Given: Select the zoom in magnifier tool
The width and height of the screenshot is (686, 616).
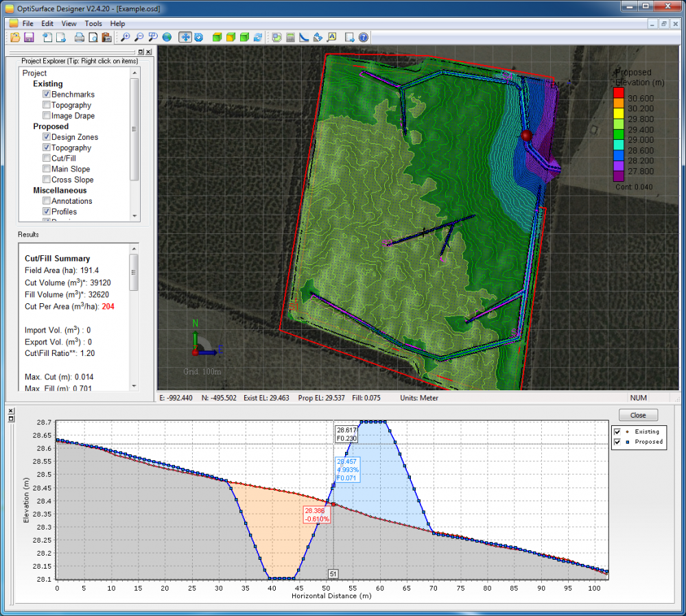Looking at the screenshot, I should (125, 38).
